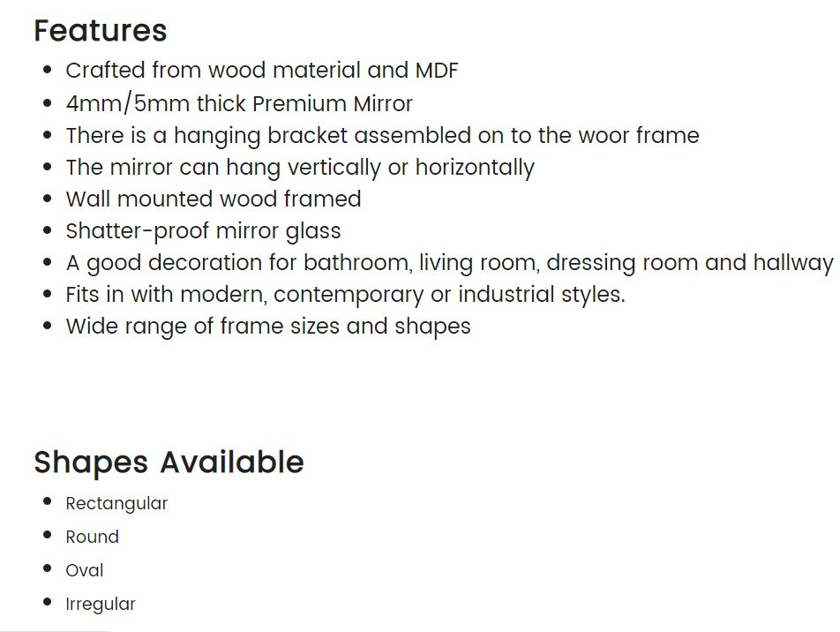The image size is (840, 632).
Task: Click 'Wide range of frame sizes and shapes'
Action: tap(268, 327)
